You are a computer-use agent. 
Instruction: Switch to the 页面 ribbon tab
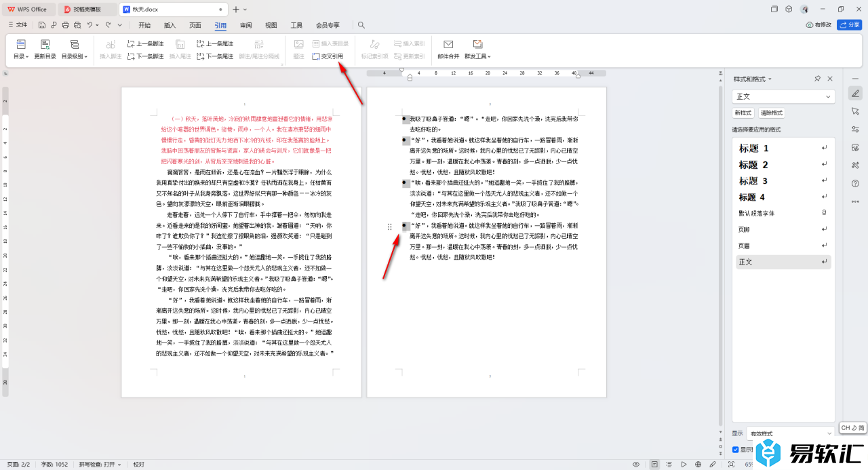coord(195,25)
